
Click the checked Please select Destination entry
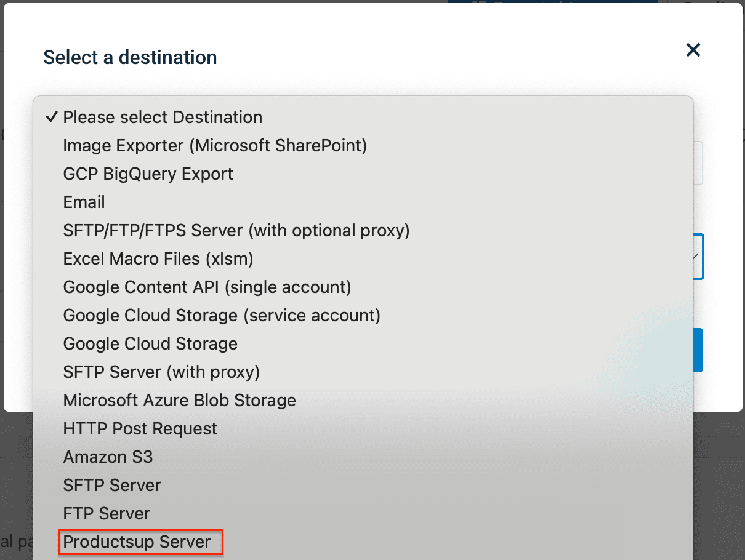point(163,118)
